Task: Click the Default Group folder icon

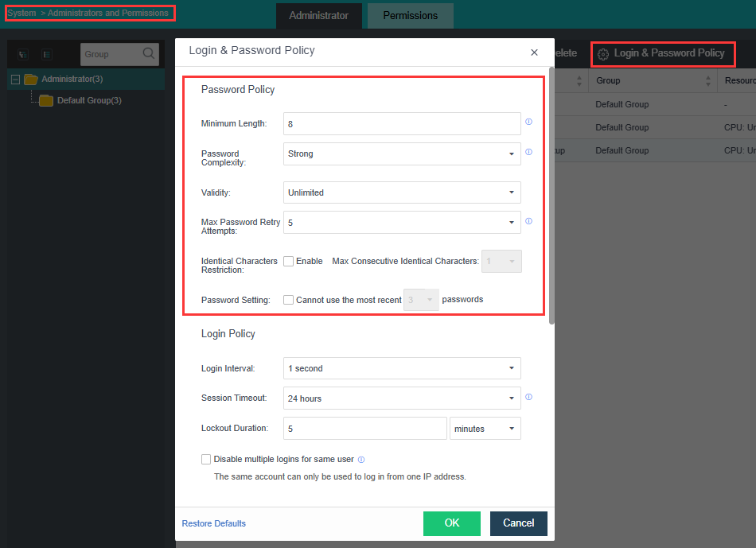Action: (46, 101)
